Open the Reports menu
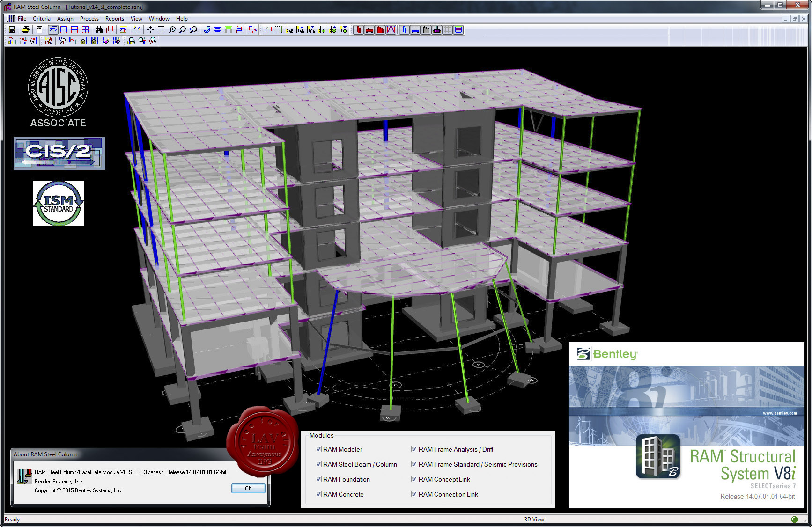812x527 pixels. coord(115,19)
